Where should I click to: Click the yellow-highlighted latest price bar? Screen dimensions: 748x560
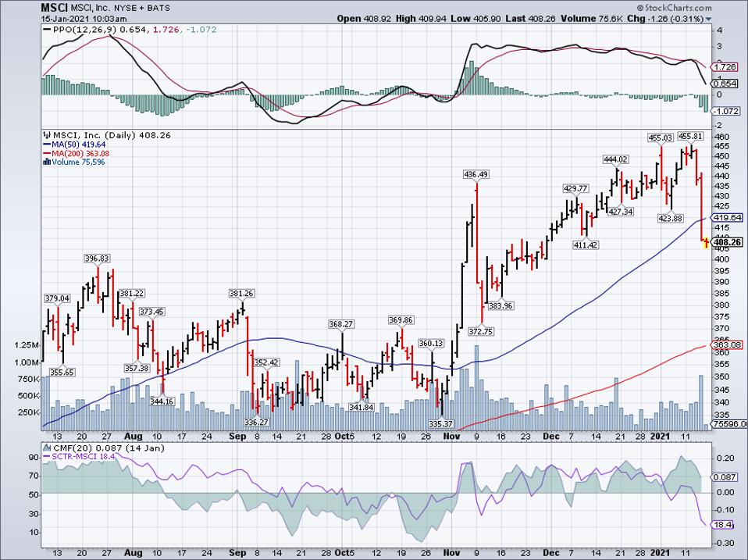pos(706,243)
